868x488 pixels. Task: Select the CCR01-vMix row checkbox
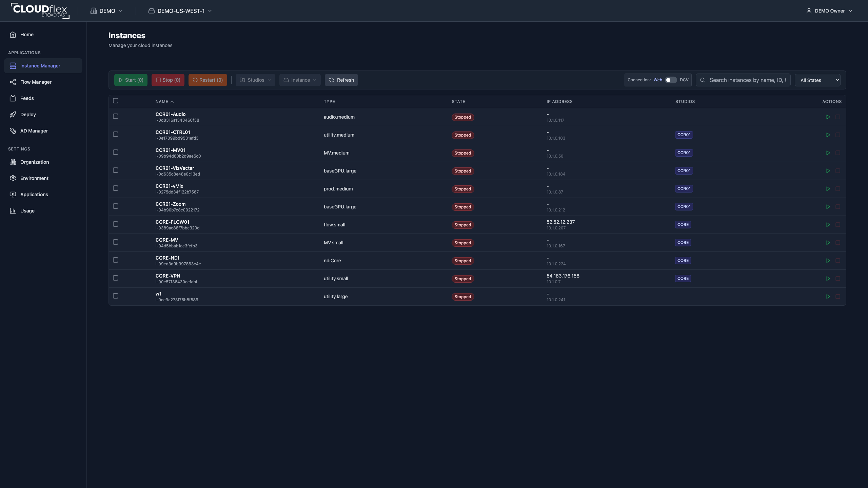116,188
